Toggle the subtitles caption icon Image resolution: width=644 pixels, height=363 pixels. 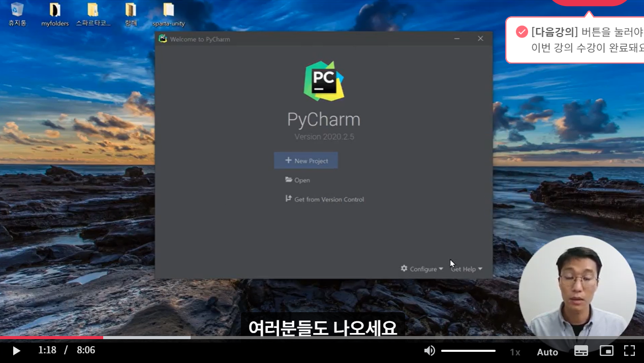pyautogui.click(x=581, y=351)
